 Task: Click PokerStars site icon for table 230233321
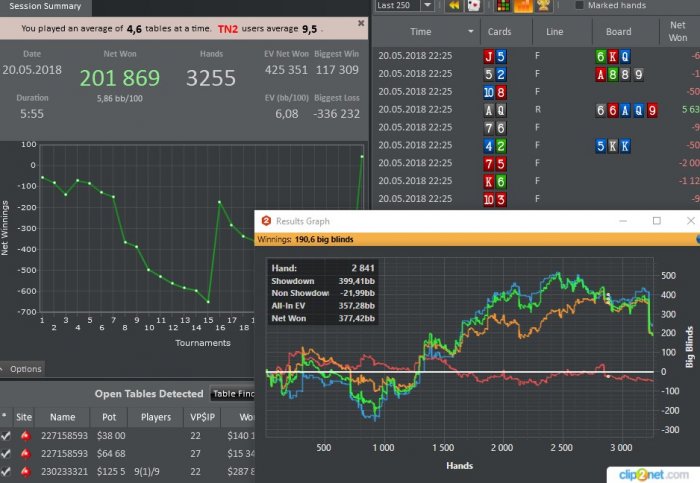[28, 472]
